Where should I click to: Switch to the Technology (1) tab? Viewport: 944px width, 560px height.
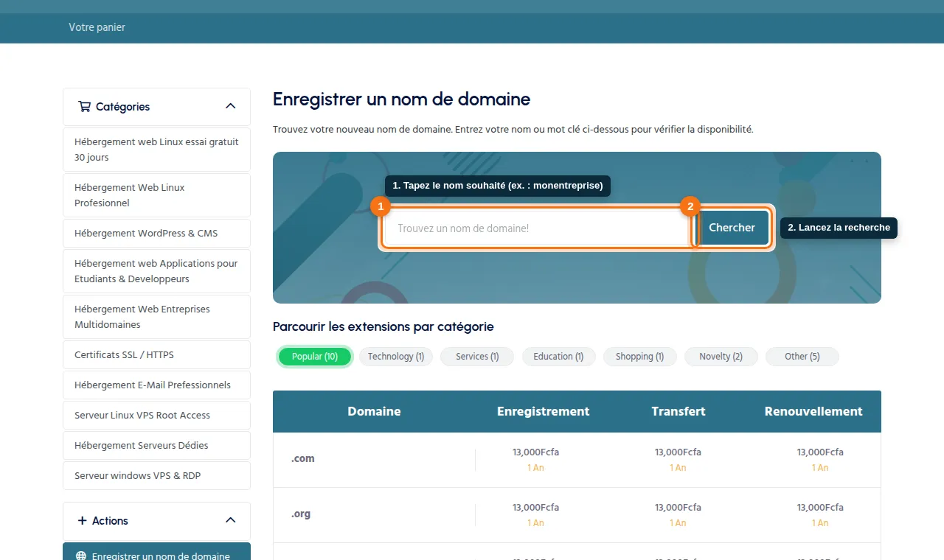tap(396, 357)
